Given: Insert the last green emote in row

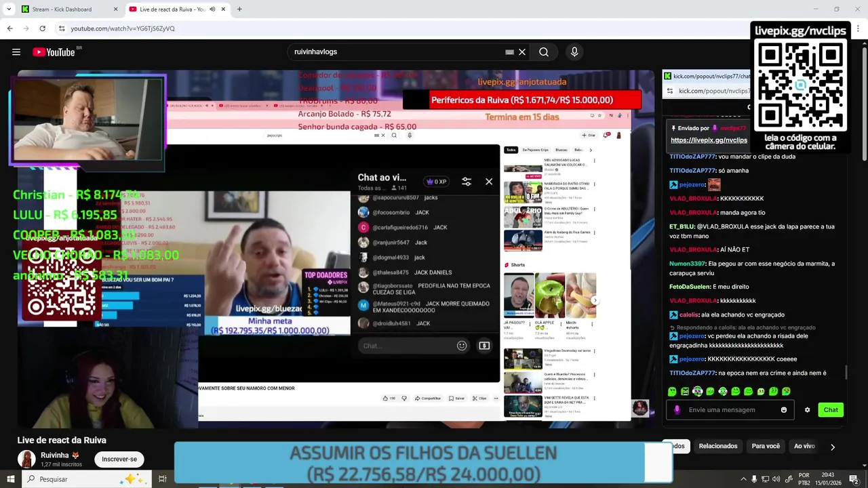Looking at the screenshot, I should coord(786,391).
